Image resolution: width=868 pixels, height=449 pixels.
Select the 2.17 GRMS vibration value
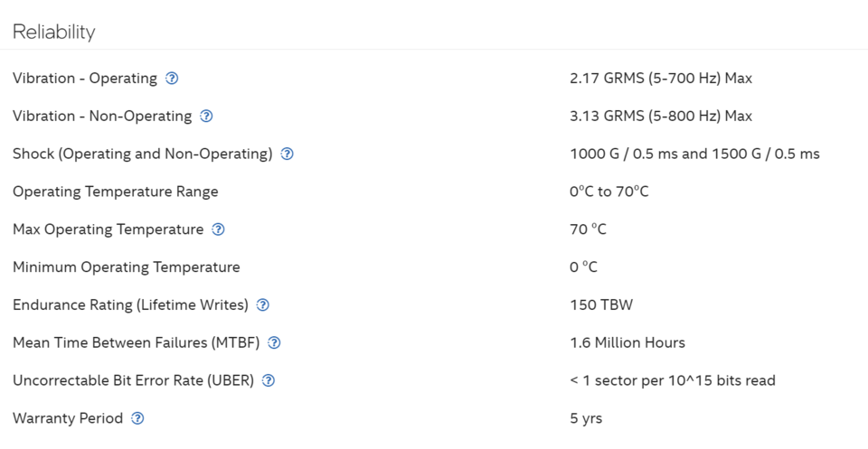(661, 79)
